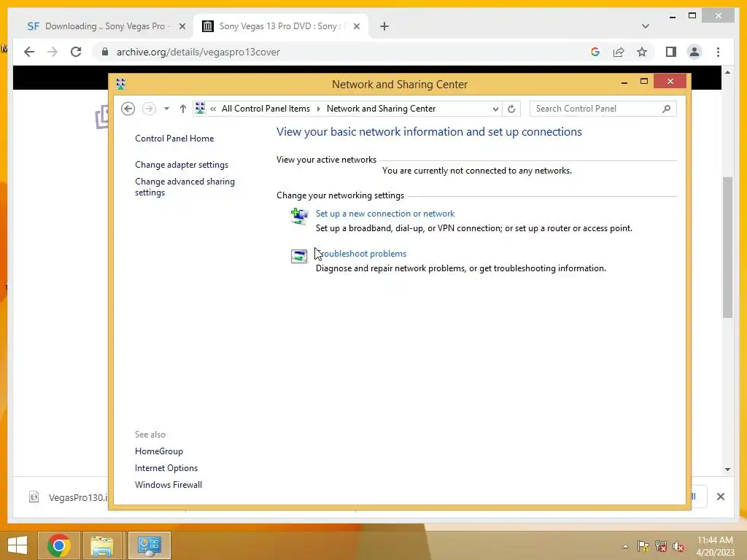Click Chrome back button
747x560 pixels.
[29, 52]
